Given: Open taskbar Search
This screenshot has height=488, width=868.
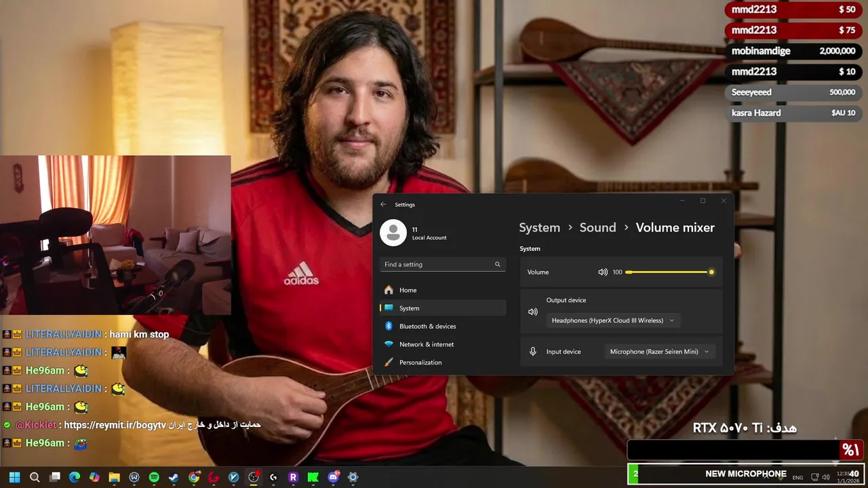Looking at the screenshot, I should click(x=35, y=477).
